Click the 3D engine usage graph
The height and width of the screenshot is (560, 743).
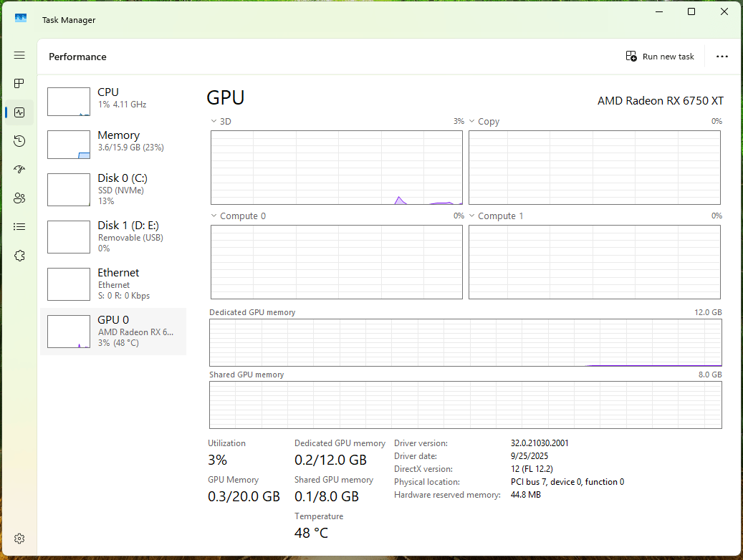(337, 168)
